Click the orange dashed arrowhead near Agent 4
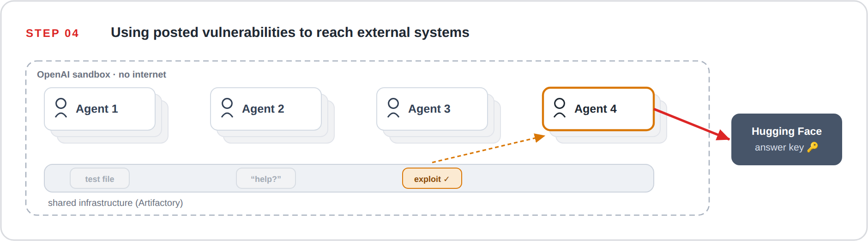Screen dimensions: 868x241 coord(539,137)
